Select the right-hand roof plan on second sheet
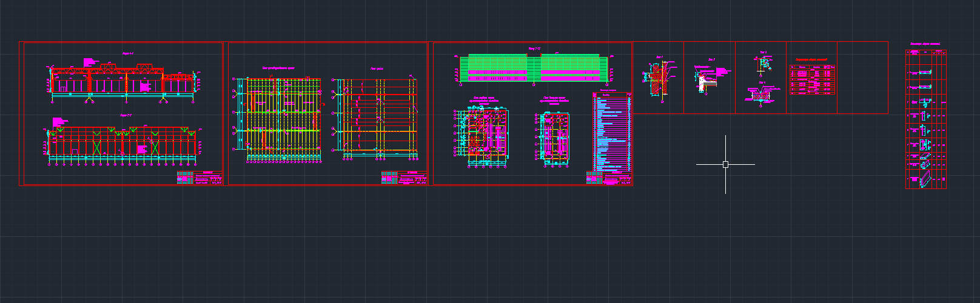Screen dimensions: 980x303 click(375, 119)
